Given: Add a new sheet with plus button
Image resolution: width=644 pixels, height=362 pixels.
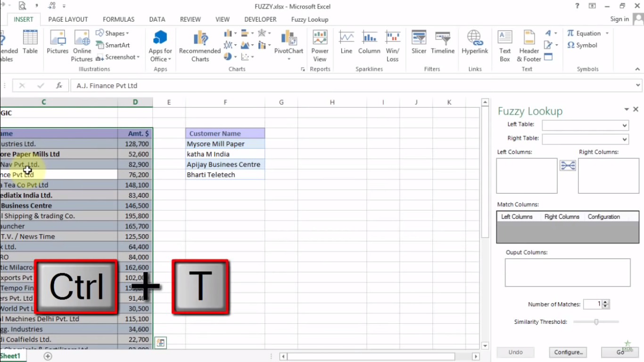Looking at the screenshot, I should point(48,356).
